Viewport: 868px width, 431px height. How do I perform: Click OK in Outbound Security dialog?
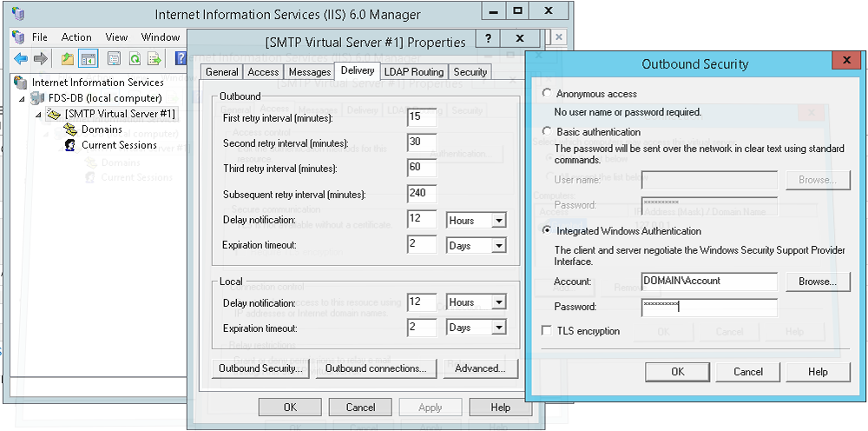[x=678, y=372]
